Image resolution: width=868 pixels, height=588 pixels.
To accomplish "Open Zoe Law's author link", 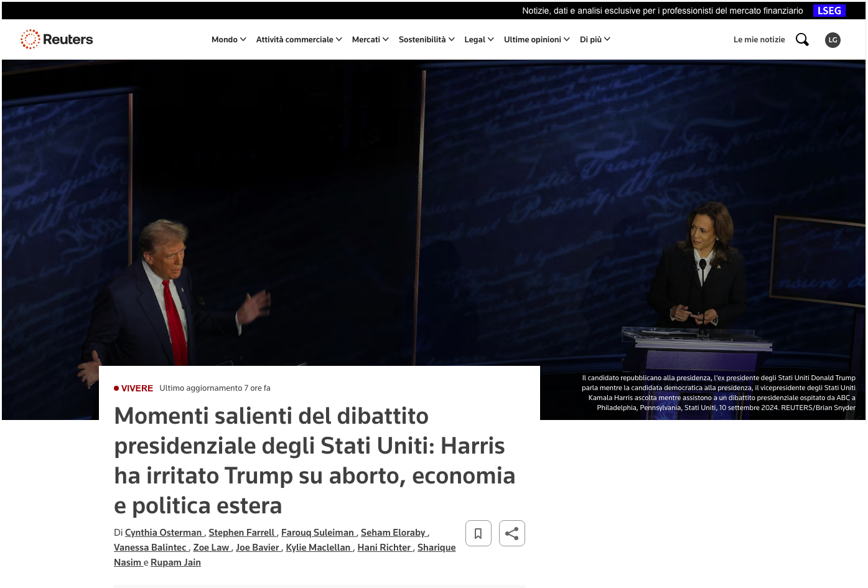I will coord(212,548).
